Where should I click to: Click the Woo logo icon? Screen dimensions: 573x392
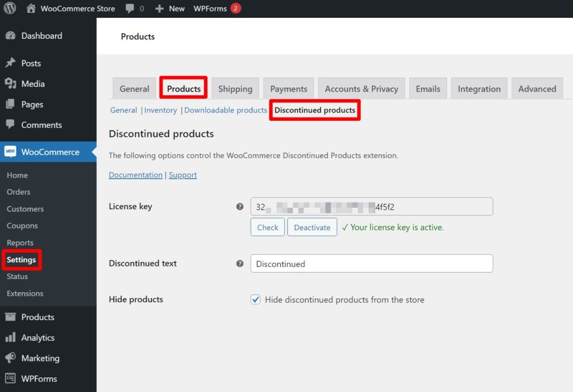tap(10, 152)
